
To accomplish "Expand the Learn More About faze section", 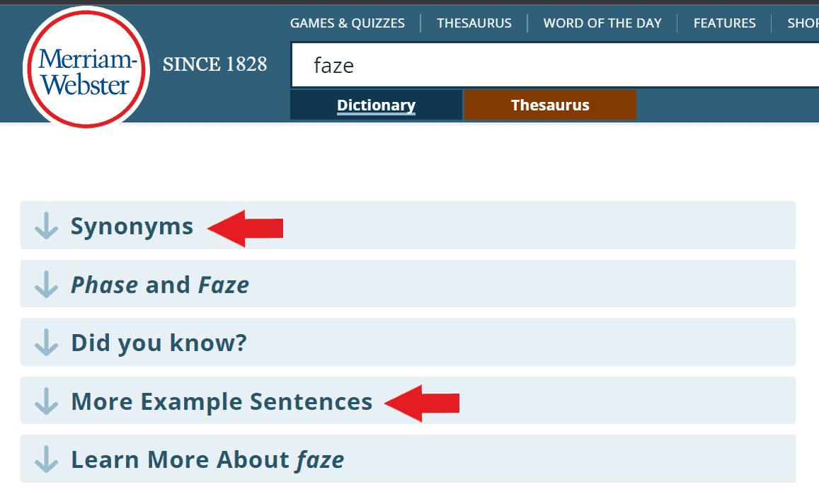I will 206,459.
